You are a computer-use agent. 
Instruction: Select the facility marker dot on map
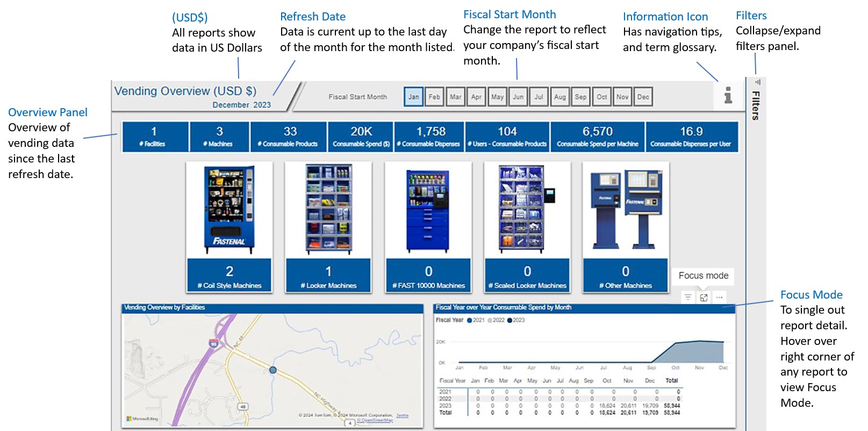point(273,370)
